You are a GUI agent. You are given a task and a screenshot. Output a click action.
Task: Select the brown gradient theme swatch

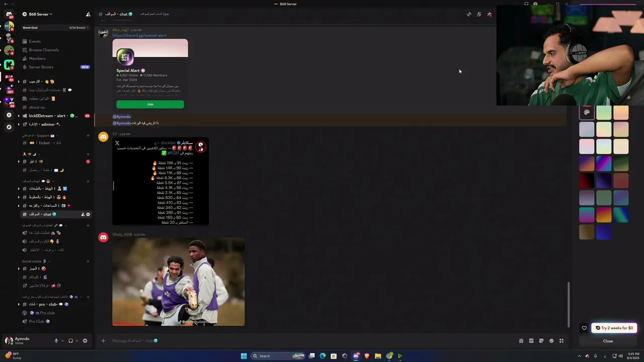tap(587, 232)
